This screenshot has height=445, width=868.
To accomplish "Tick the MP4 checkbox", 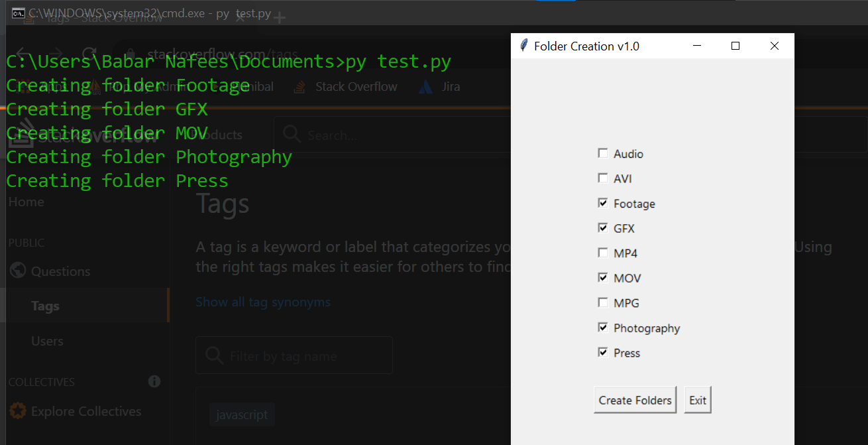I will coord(602,253).
